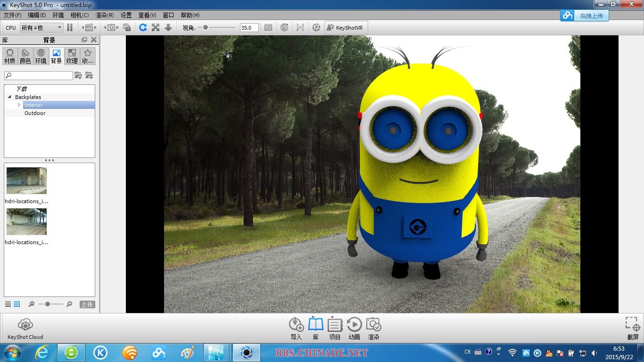
Task: Click the 上传 upload button
Action: [x=87, y=304]
